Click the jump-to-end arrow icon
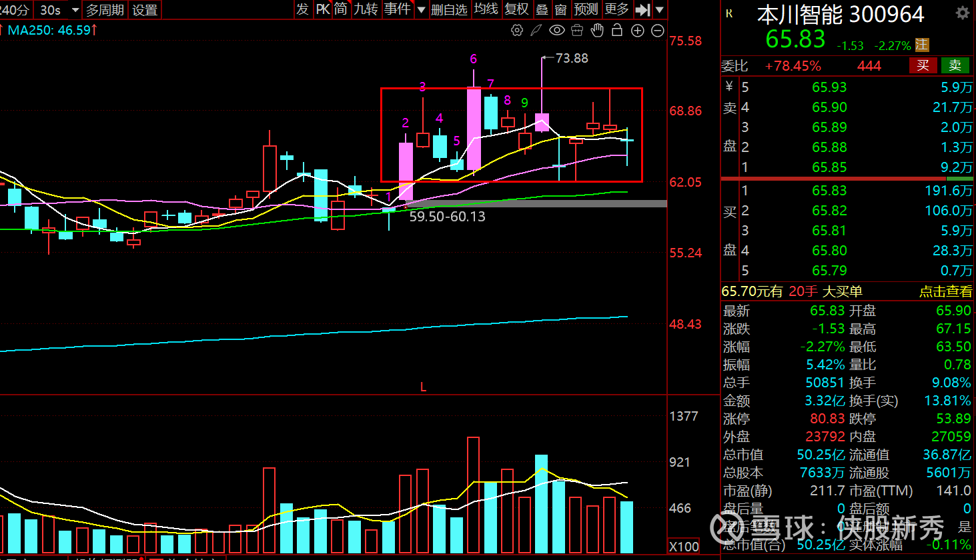 point(642,9)
